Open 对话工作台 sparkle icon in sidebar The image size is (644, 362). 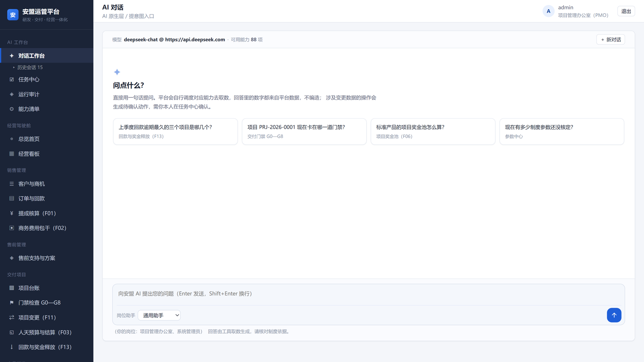[x=12, y=56]
